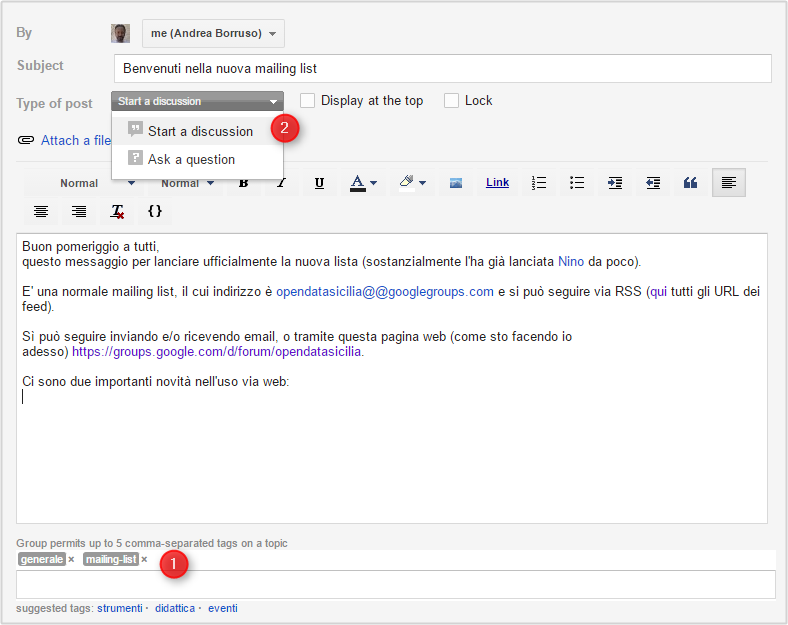Click into the Subject text field
Image resolution: width=788 pixels, height=625 pixels.
pyautogui.click(x=441, y=68)
